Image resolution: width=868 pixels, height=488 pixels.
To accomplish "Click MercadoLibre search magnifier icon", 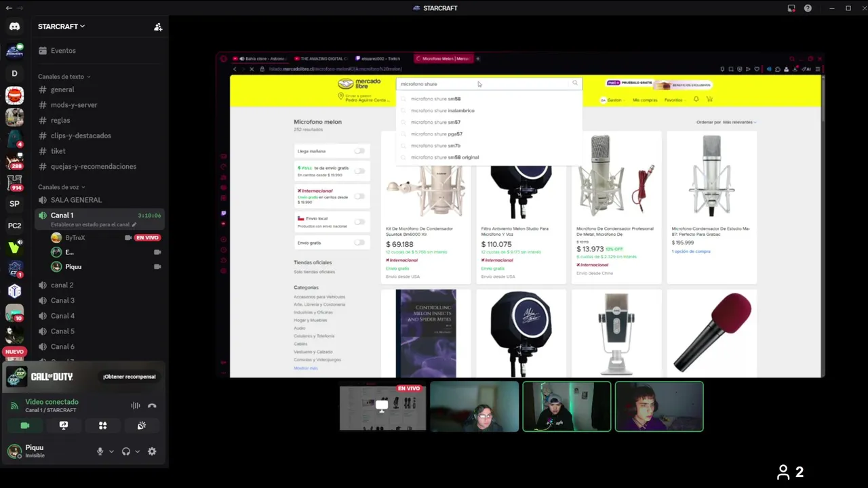I will point(575,83).
